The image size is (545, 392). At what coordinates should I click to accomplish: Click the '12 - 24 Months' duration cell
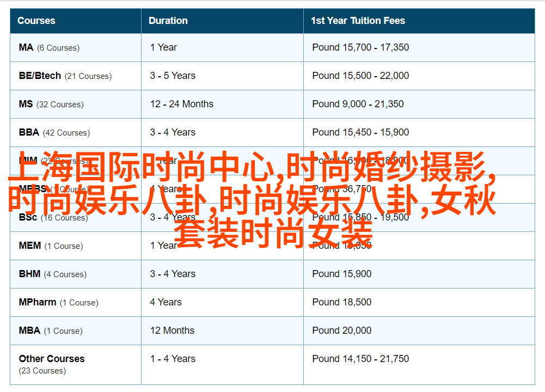[x=182, y=104]
